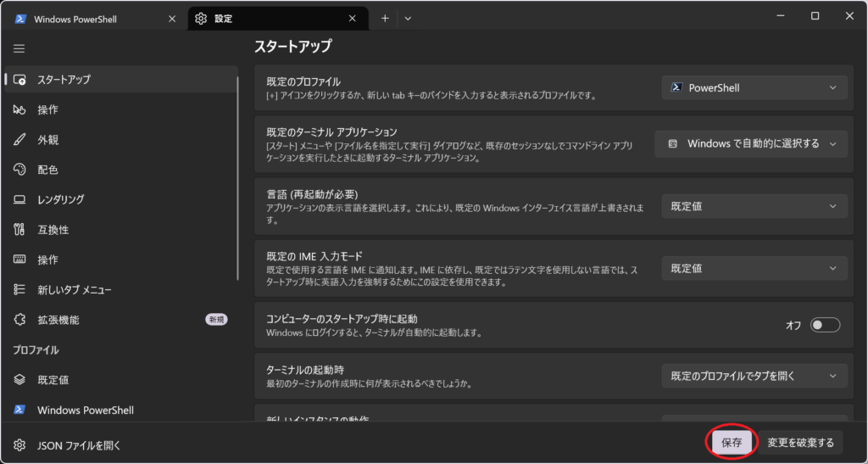Open the 既定のターミナル アプリケーション dropdown
The width and height of the screenshot is (868, 464).
tap(751, 144)
